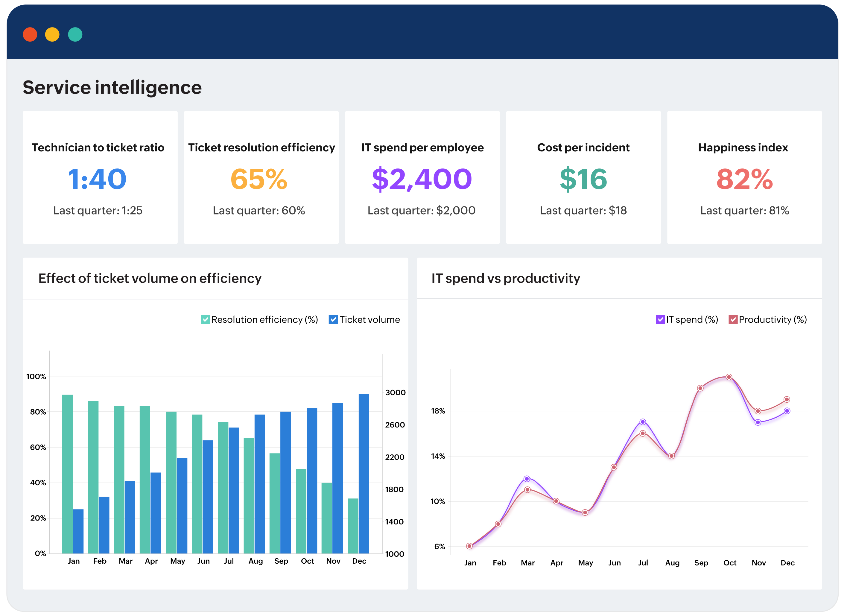The height and width of the screenshot is (616, 844).
Task: Click the May data point on line chart
Action: 585,513
